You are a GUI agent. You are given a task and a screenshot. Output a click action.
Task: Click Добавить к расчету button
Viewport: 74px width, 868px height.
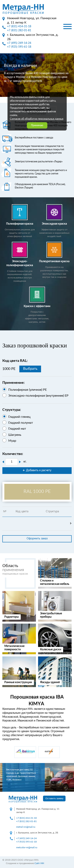37,470
